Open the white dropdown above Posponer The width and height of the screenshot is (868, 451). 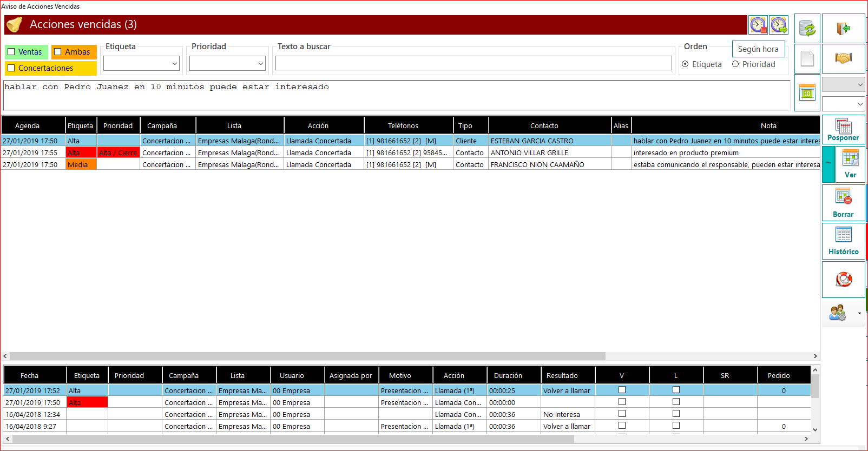[843, 104]
